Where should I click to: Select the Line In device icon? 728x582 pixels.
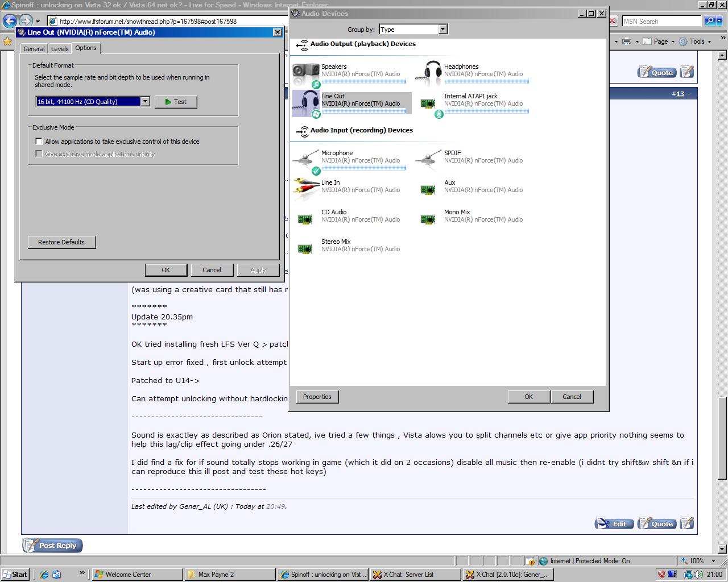coord(307,189)
